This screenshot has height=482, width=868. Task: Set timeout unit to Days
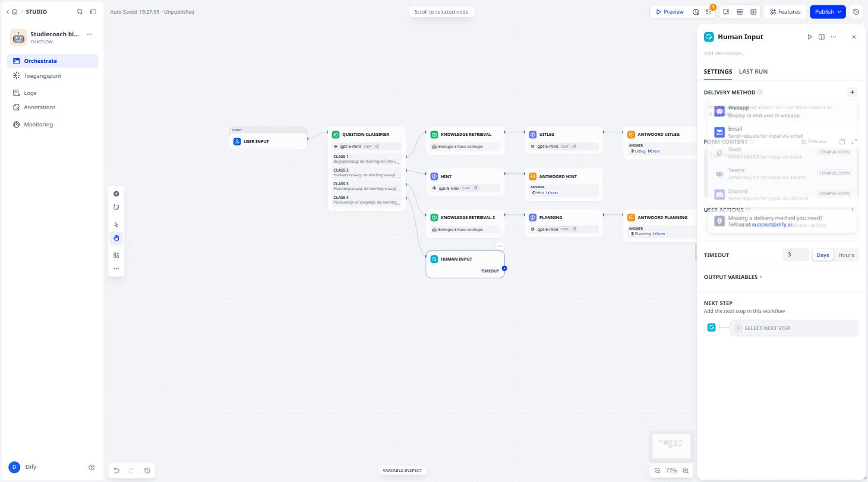[x=822, y=255]
